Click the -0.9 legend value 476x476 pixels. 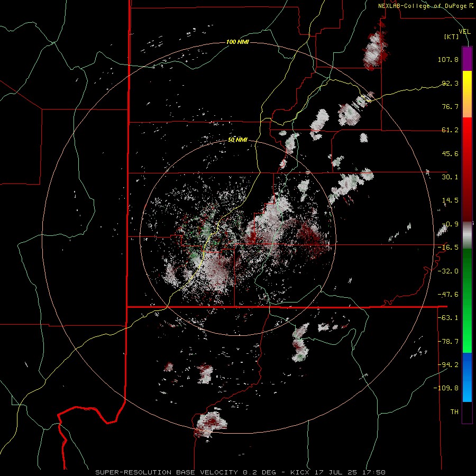point(450,224)
